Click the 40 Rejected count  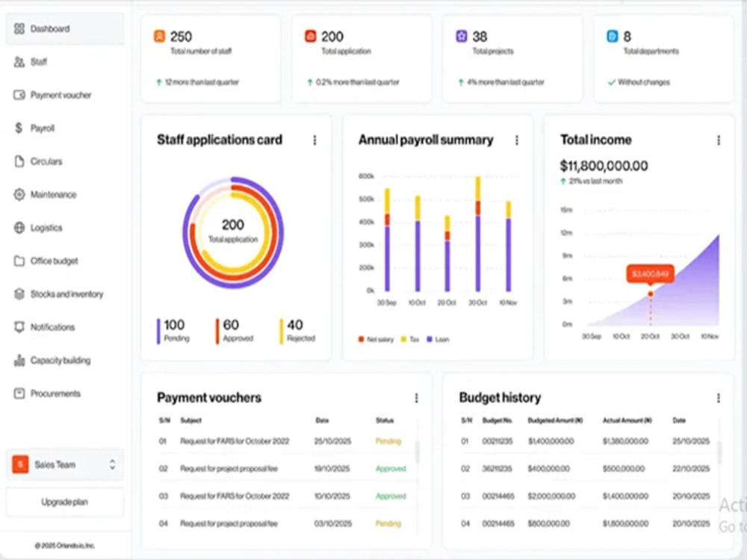(x=295, y=325)
